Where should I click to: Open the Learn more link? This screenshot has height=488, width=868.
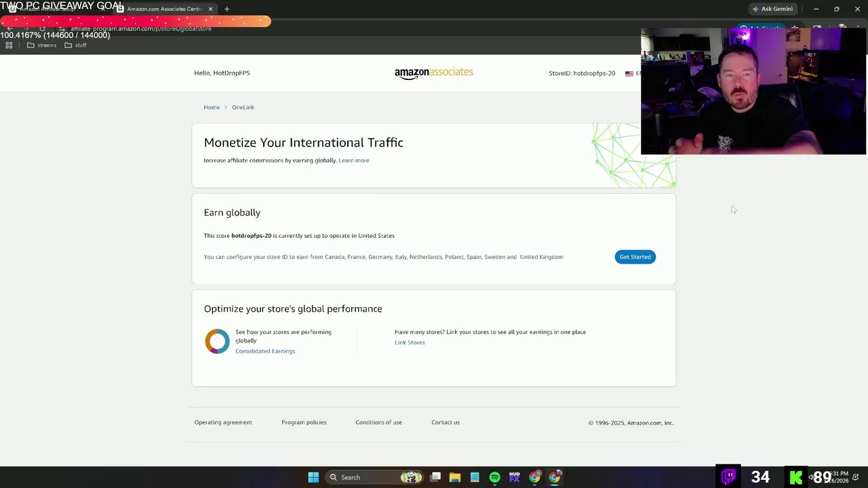tap(354, 161)
